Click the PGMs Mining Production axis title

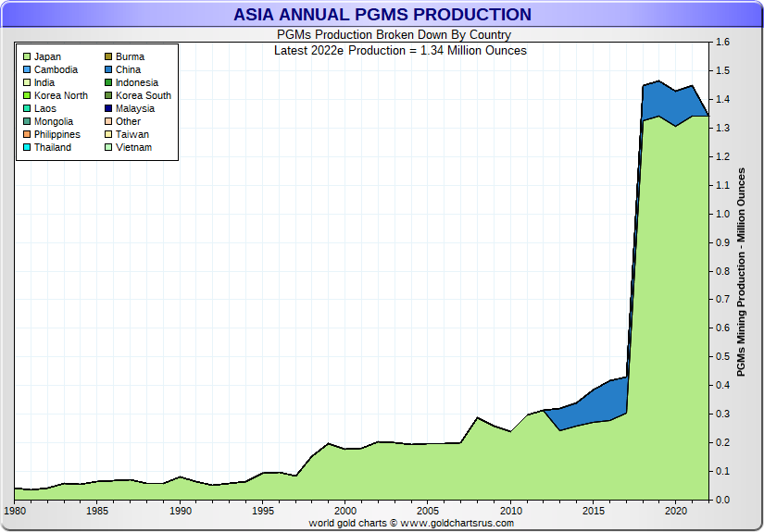(741, 272)
